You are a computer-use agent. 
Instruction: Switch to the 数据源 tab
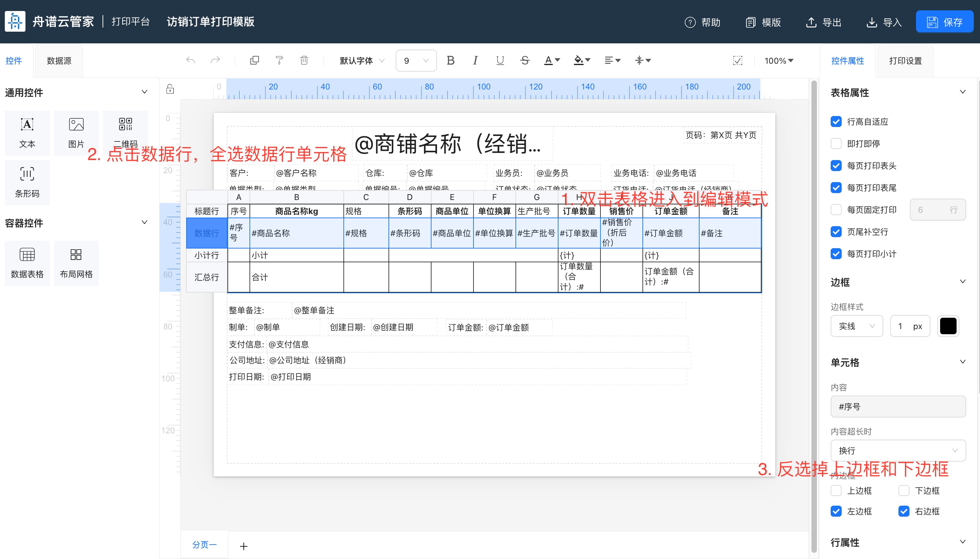59,61
